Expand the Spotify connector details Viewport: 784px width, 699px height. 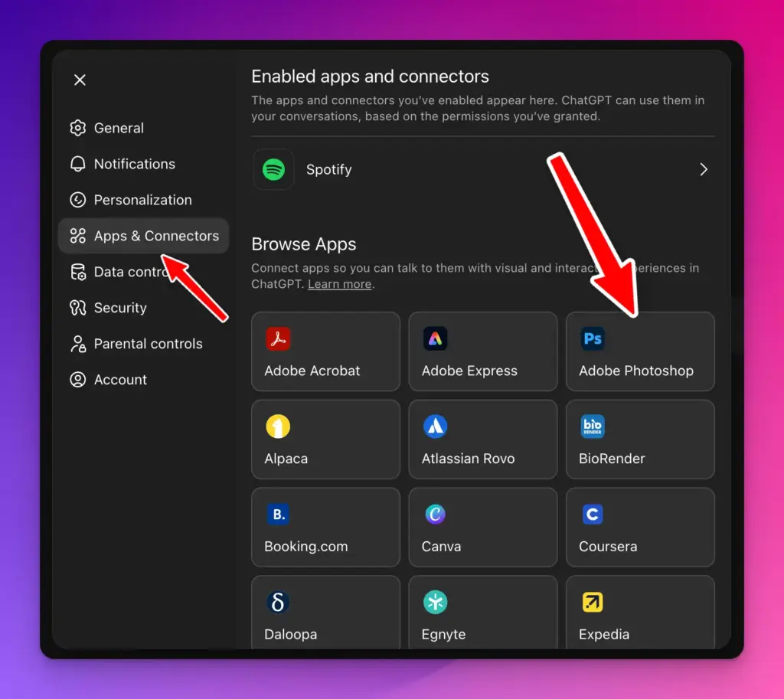tap(703, 169)
